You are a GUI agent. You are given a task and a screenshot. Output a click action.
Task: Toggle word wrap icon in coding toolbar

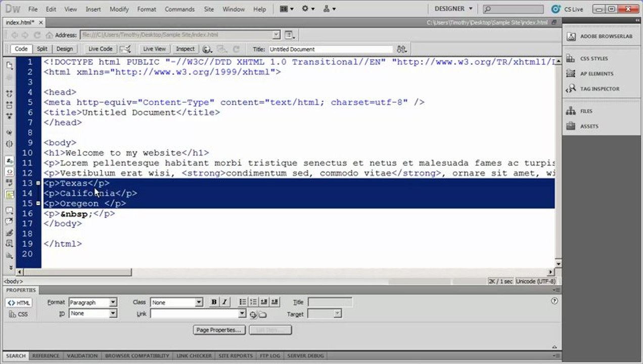coord(9,183)
